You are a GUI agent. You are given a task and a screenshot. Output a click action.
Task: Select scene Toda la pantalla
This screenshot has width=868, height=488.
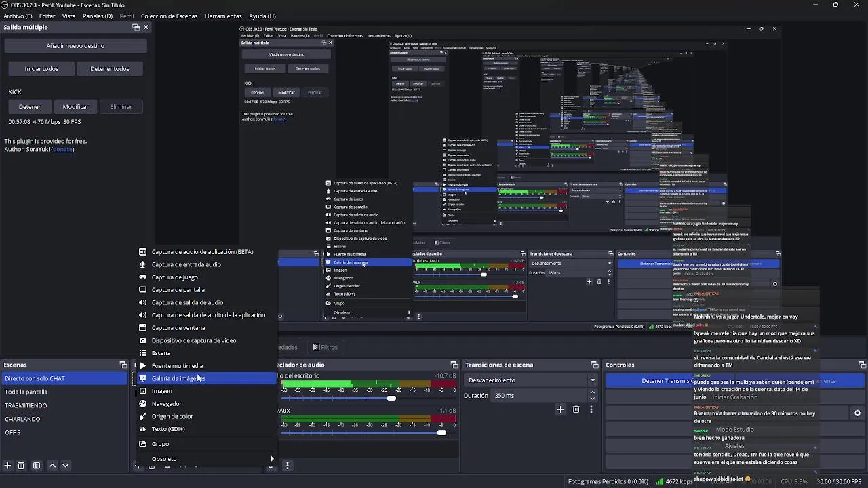pos(64,392)
